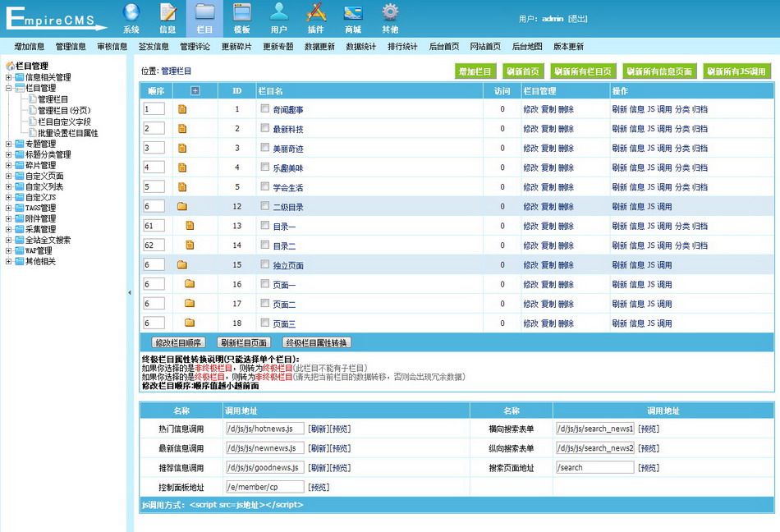The width and height of the screenshot is (780, 532).
Task: Click the file icon in 乐趣美味 row
Action: click(182, 167)
